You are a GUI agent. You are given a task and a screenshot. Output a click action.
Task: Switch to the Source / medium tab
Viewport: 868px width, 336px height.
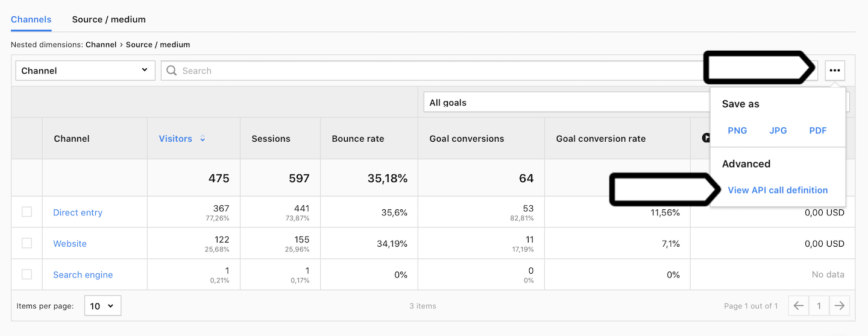click(109, 19)
